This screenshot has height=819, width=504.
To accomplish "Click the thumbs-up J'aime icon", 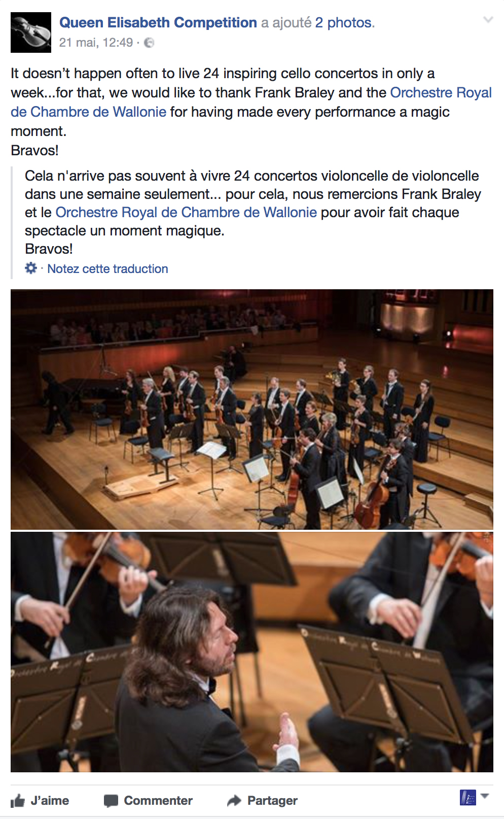I will (18, 801).
